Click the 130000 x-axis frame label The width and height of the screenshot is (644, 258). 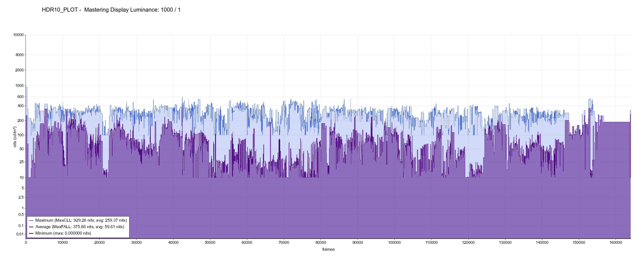505,243
